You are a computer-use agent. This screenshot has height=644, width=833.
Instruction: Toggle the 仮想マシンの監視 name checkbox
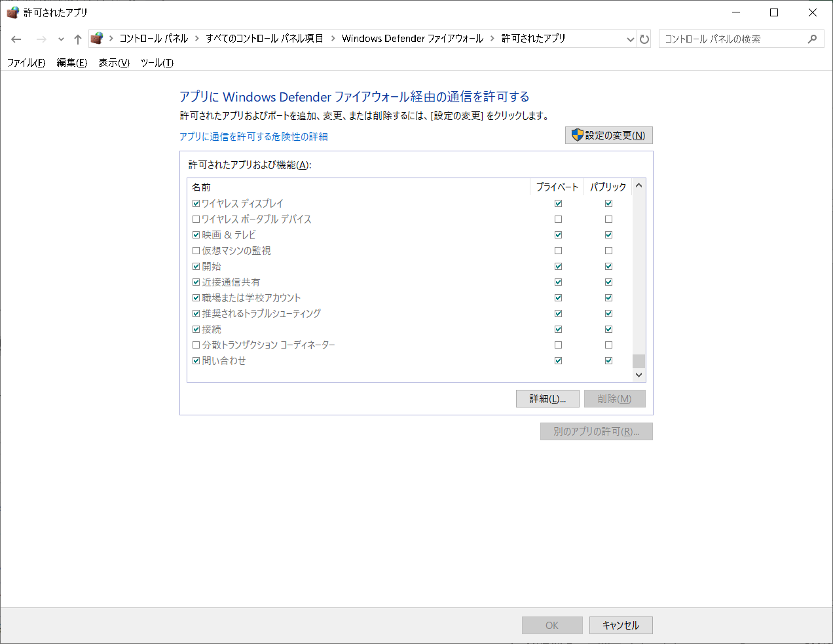pos(196,250)
